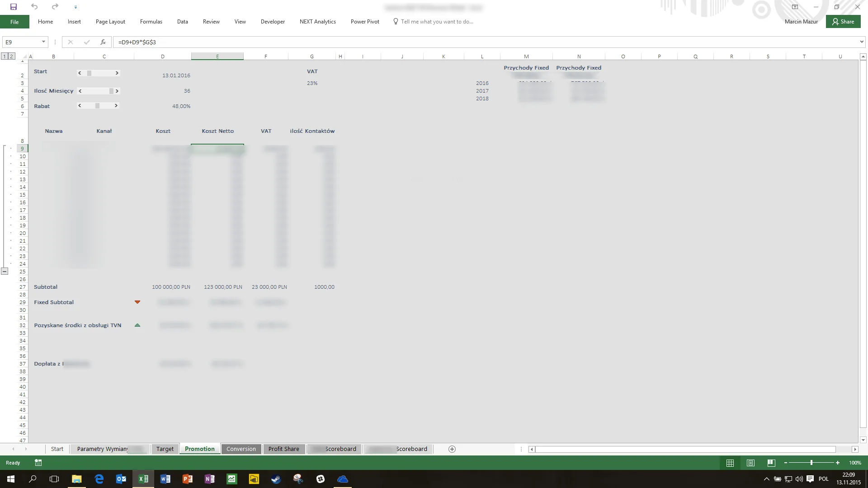The width and height of the screenshot is (868, 488).
Task: Open the File backstage menu
Action: point(14,22)
